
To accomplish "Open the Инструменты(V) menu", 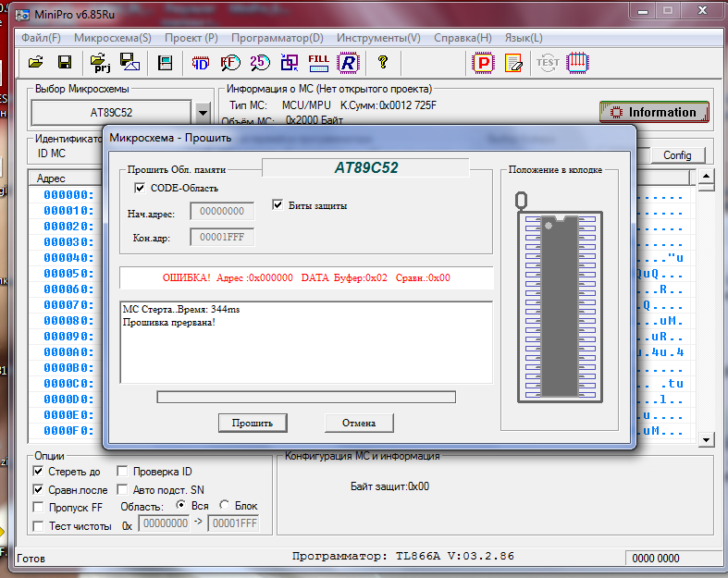I will click(378, 38).
